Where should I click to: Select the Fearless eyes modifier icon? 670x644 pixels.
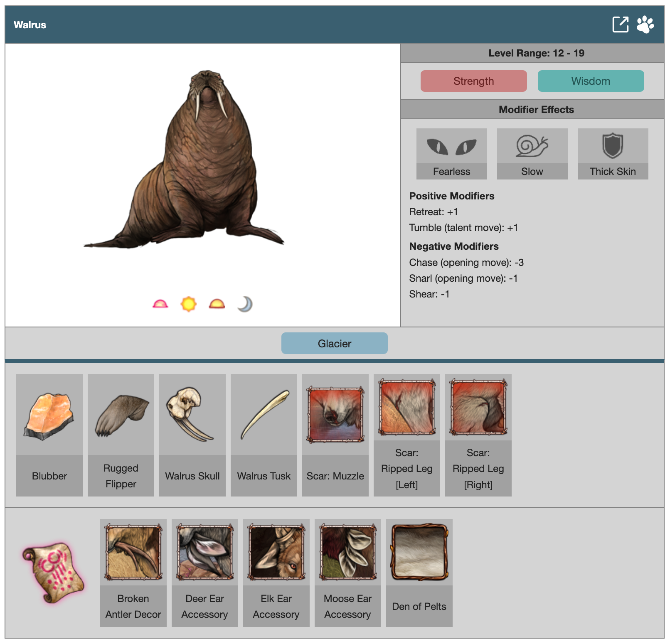click(x=451, y=147)
